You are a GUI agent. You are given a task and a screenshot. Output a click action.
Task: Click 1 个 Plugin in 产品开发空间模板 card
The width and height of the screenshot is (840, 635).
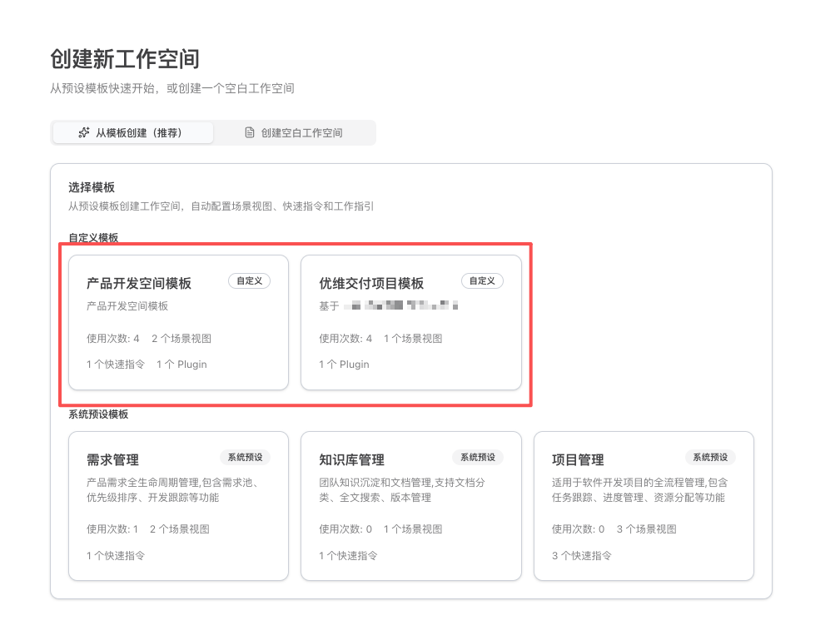pos(181,364)
